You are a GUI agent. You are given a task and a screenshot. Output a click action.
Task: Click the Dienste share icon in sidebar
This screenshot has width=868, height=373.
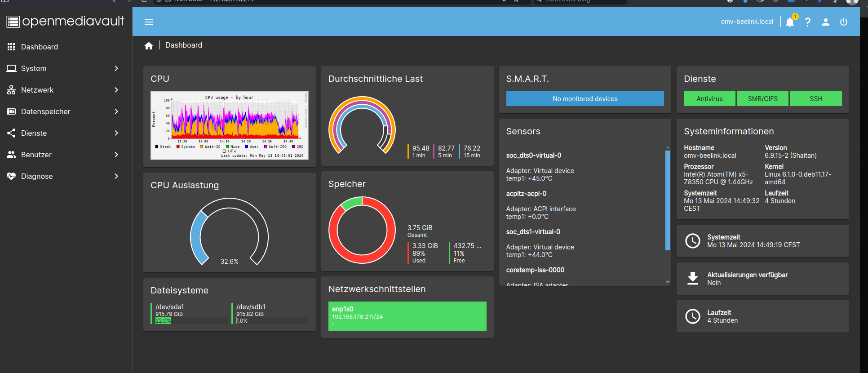click(11, 133)
